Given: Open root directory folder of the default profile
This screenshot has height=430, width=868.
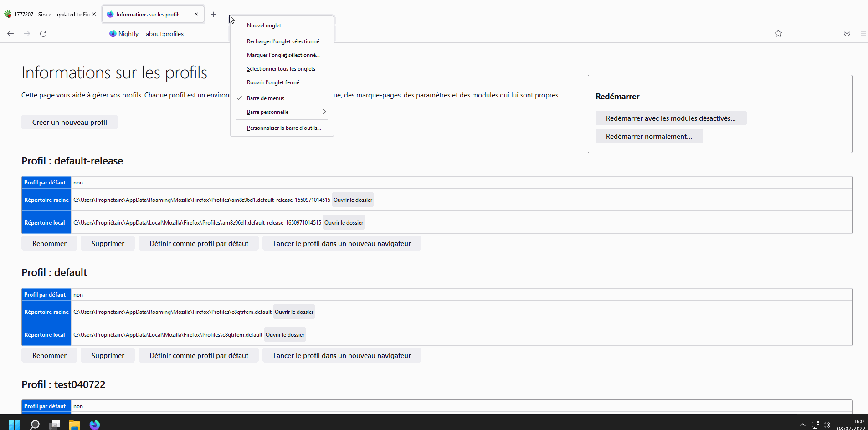Looking at the screenshot, I should [x=294, y=312].
